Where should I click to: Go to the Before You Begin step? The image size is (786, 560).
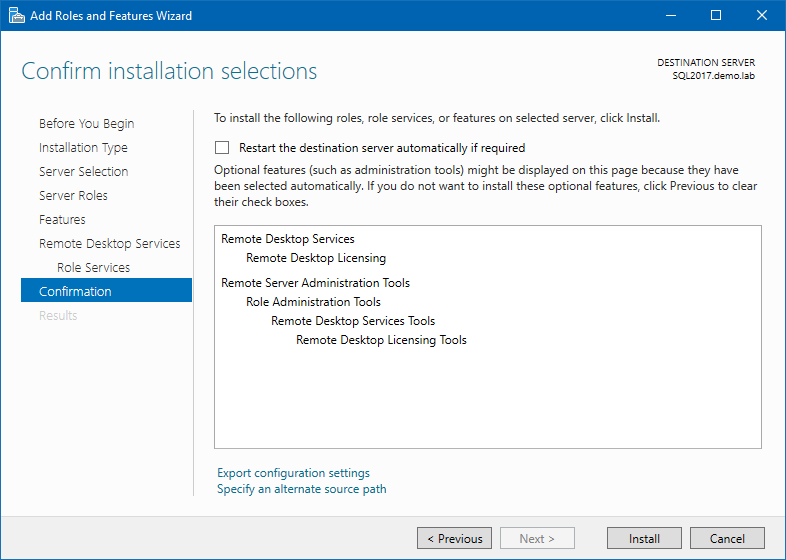click(86, 124)
